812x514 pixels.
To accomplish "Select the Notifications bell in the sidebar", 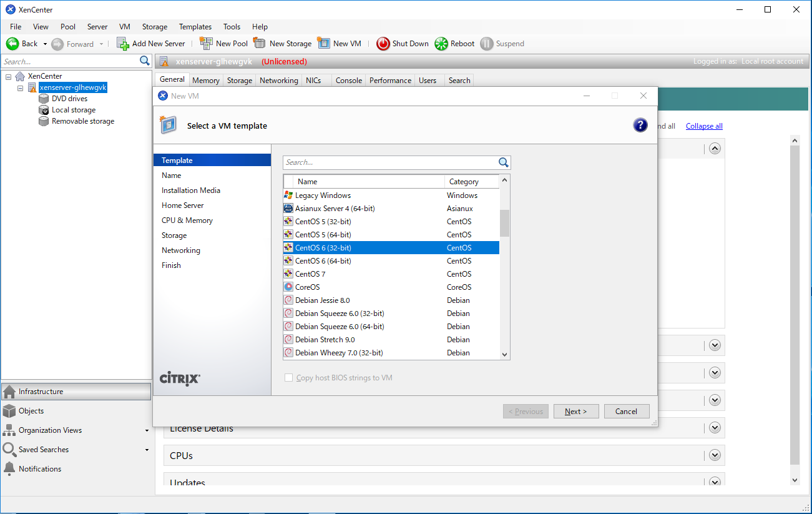I will (x=9, y=468).
